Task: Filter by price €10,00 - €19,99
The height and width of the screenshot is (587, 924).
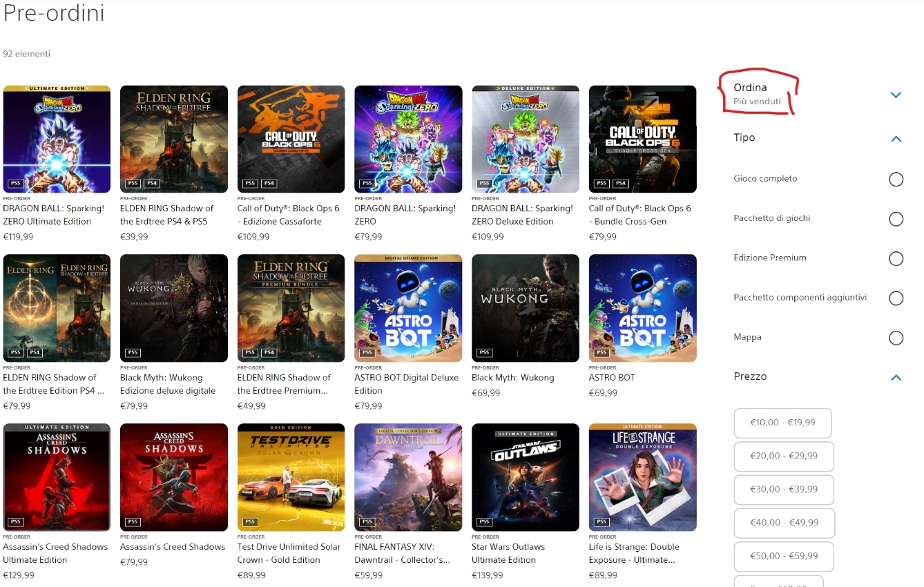Action: point(782,423)
